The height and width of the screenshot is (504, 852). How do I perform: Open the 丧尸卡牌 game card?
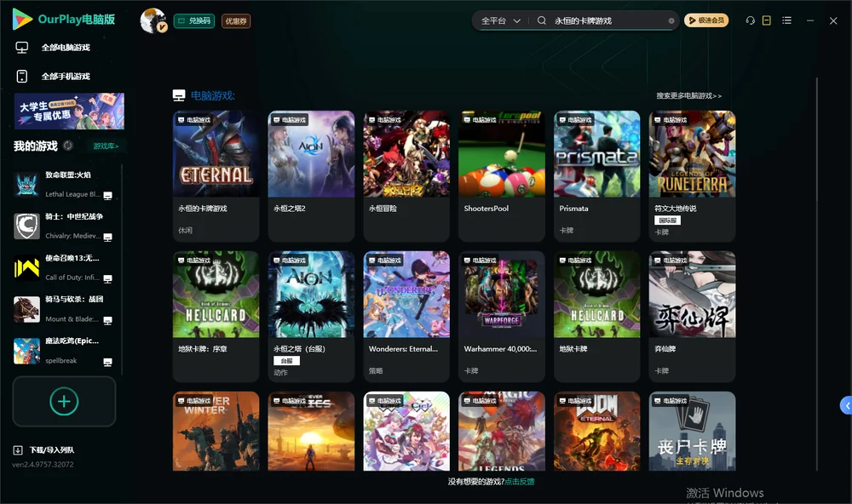[692, 432]
